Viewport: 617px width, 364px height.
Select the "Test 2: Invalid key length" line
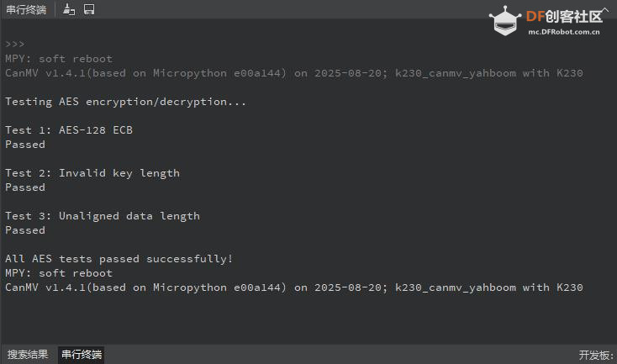tap(92, 173)
